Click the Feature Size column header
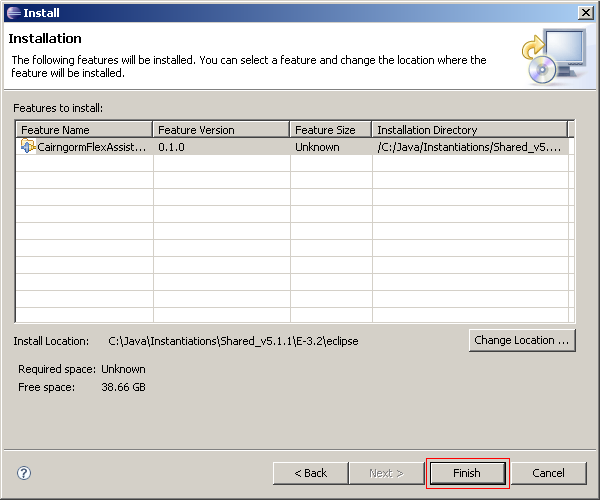Viewport: 600px width, 500px height. pos(330,130)
